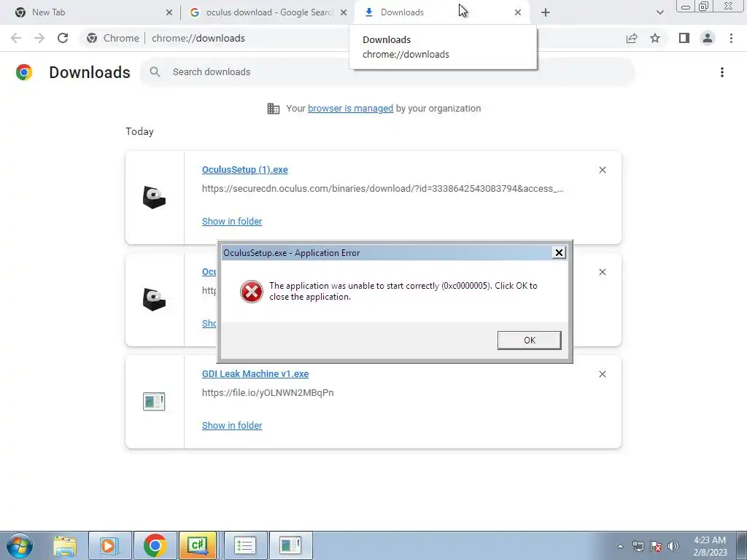The height and width of the screenshot is (560, 747).
Task: Open the profile avatar button
Action: (x=708, y=38)
